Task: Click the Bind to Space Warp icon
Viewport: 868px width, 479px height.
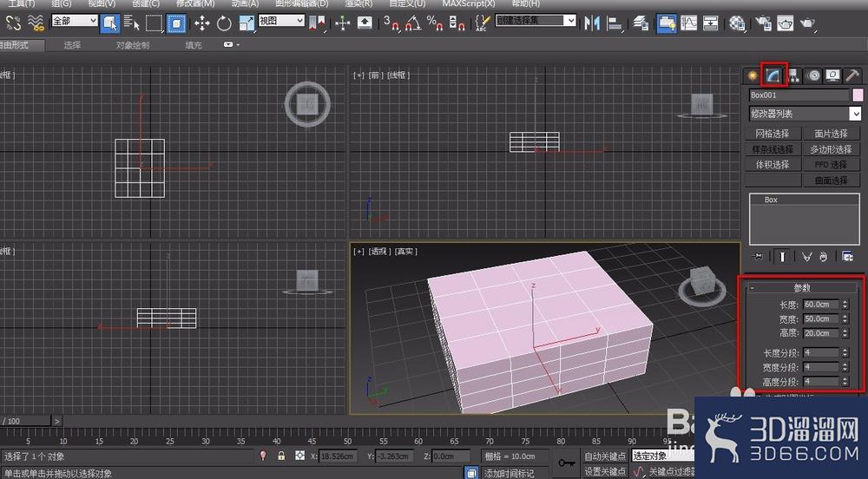Action: (36, 23)
